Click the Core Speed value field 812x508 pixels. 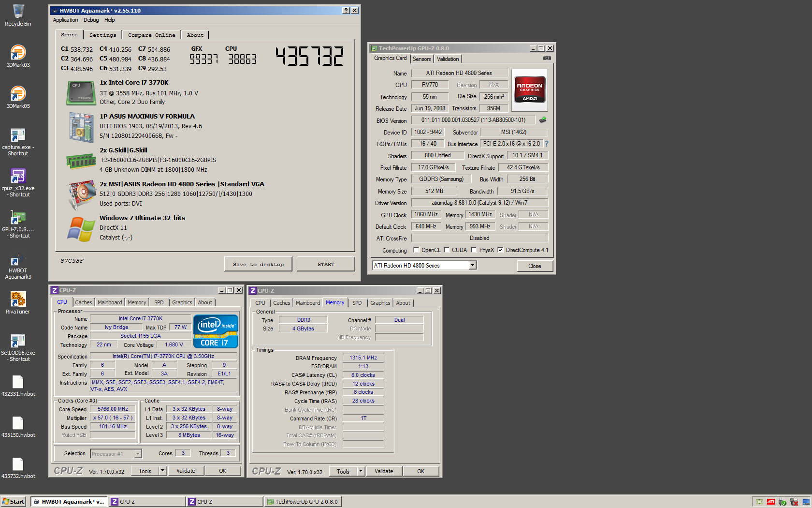tap(113, 409)
